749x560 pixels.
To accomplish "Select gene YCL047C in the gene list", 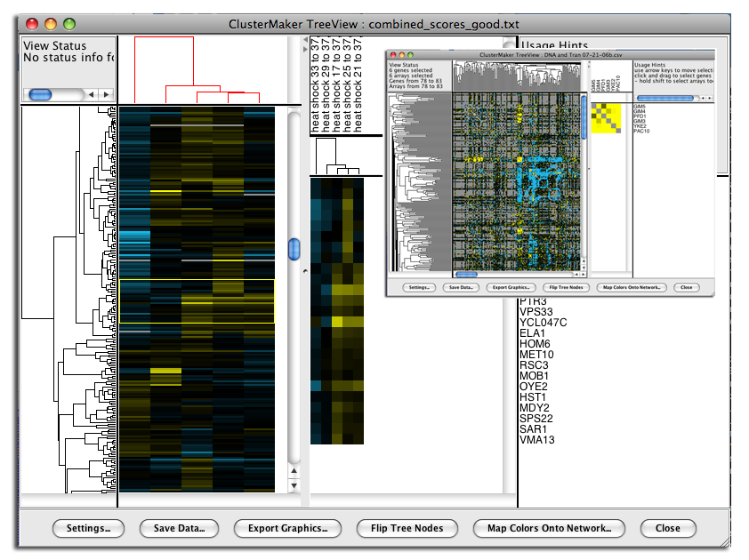I will point(543,322).
